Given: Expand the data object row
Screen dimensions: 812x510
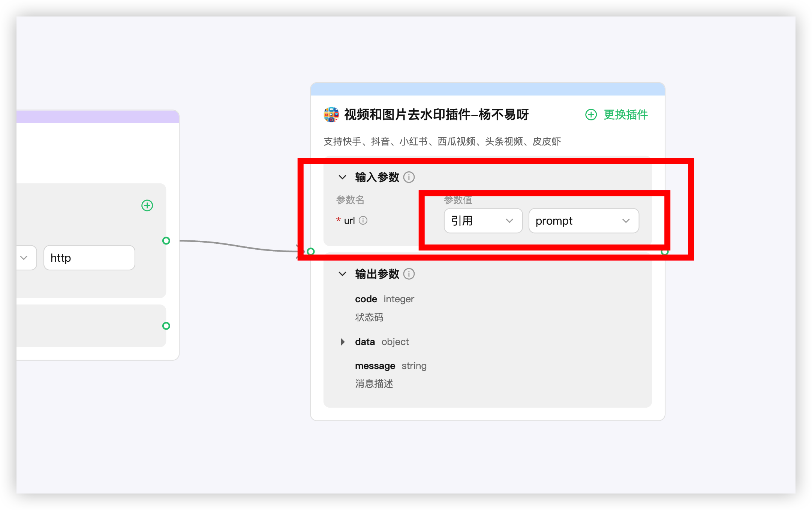Looking at the screenshot, I should pyautogui.click(x=343, y=342).
